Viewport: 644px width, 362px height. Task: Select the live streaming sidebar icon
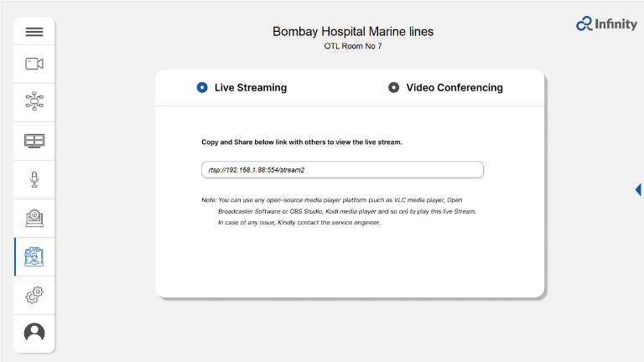(34, 256)
